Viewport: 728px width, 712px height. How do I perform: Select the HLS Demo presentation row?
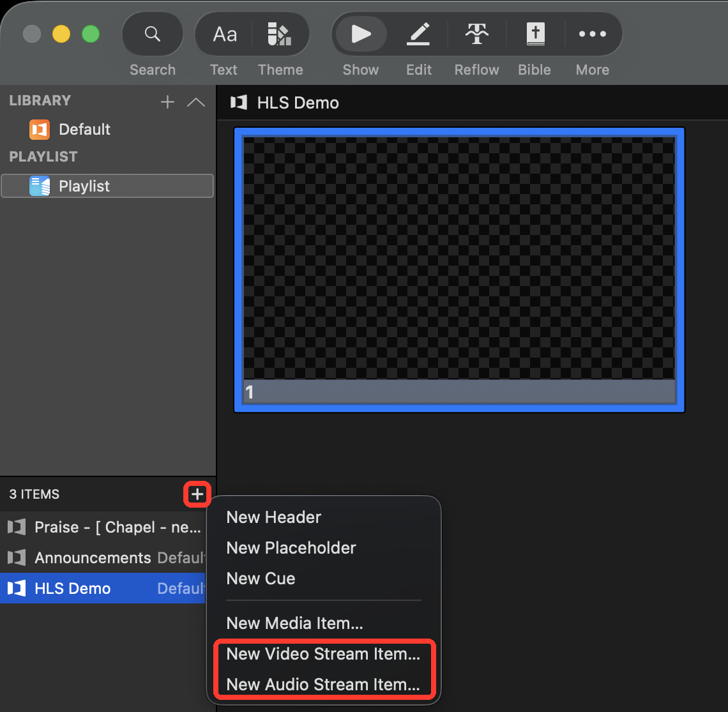pos(103,588)
